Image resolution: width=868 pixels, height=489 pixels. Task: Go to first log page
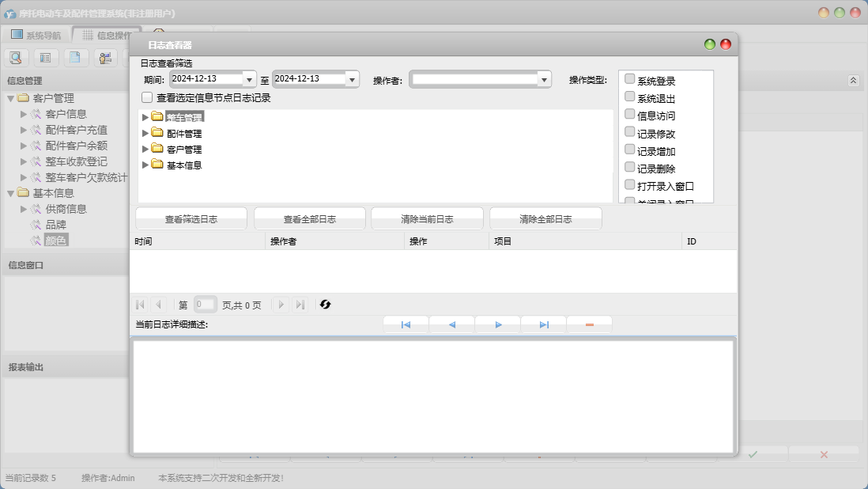(140, 305)
